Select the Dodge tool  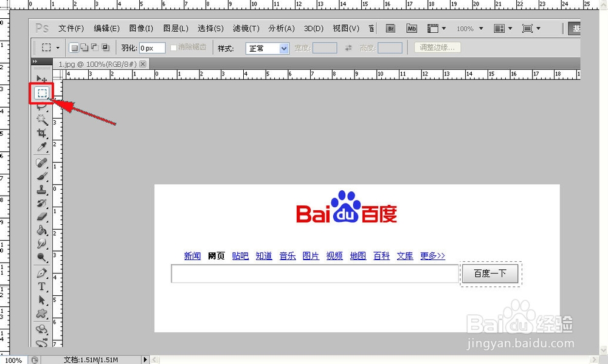point(42,257)
